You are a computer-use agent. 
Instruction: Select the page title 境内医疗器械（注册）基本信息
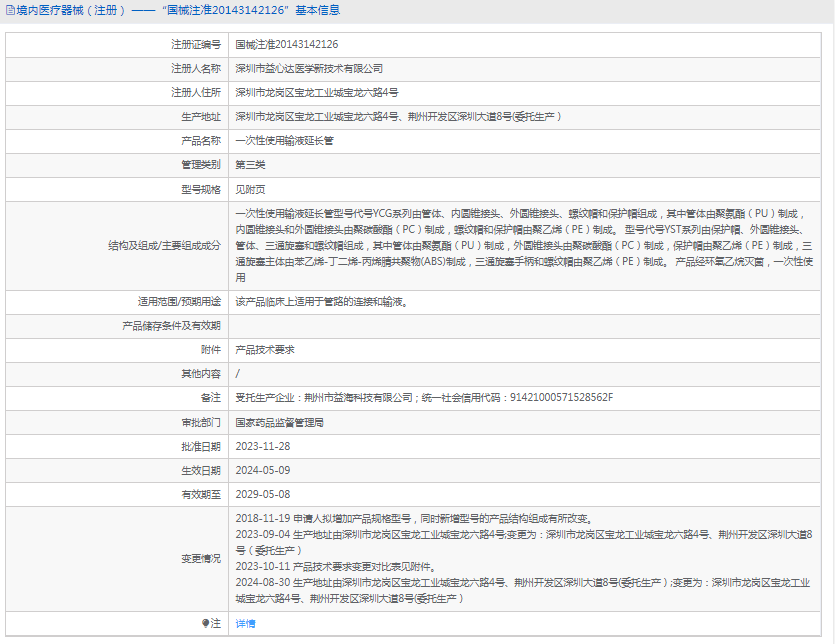coord(178,10)
